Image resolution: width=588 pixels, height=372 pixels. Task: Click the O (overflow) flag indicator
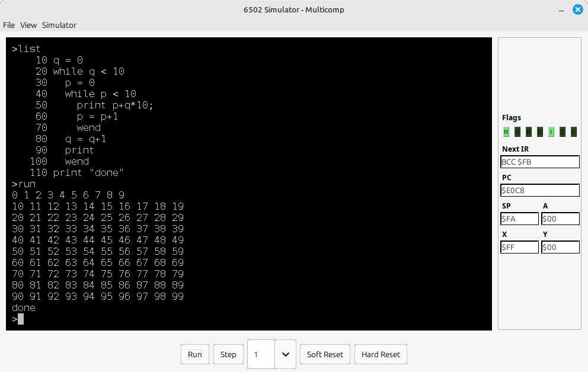(x=517, y=132)
